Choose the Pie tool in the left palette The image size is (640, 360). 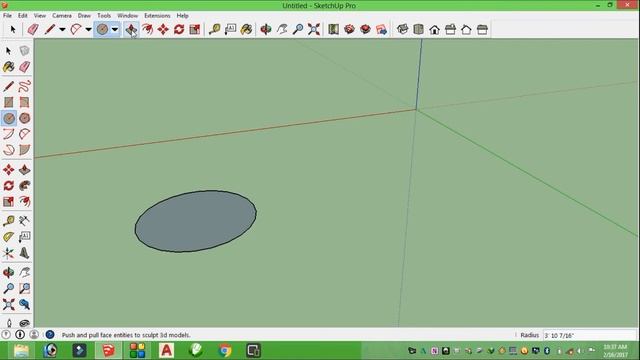[x=24, y=150]
